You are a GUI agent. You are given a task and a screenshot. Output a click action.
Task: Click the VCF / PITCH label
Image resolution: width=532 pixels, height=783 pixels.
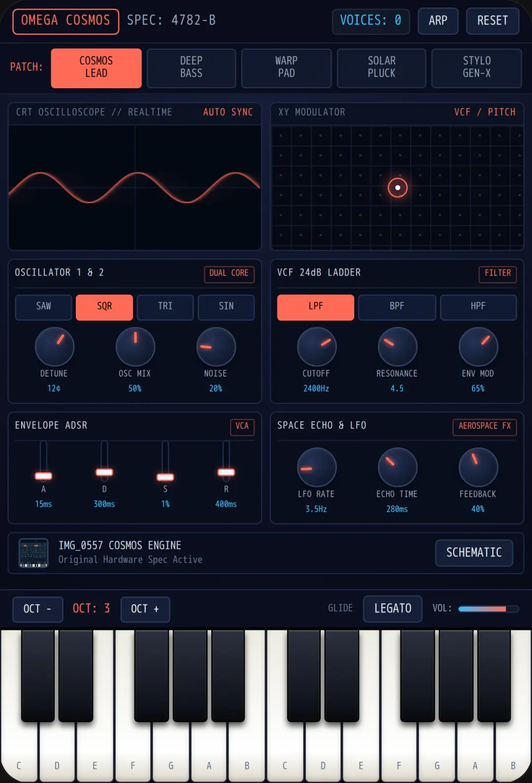[485, 112]
